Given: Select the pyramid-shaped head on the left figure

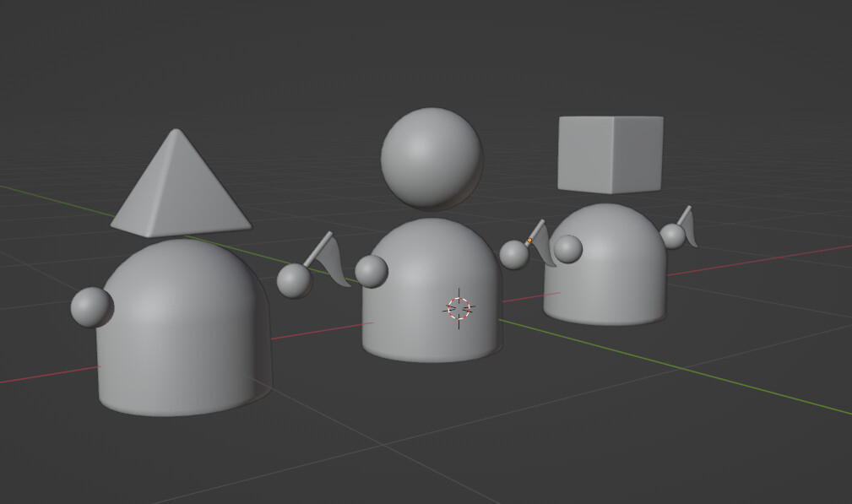Looking at the screenshot, I should click(x=179, y=190).
